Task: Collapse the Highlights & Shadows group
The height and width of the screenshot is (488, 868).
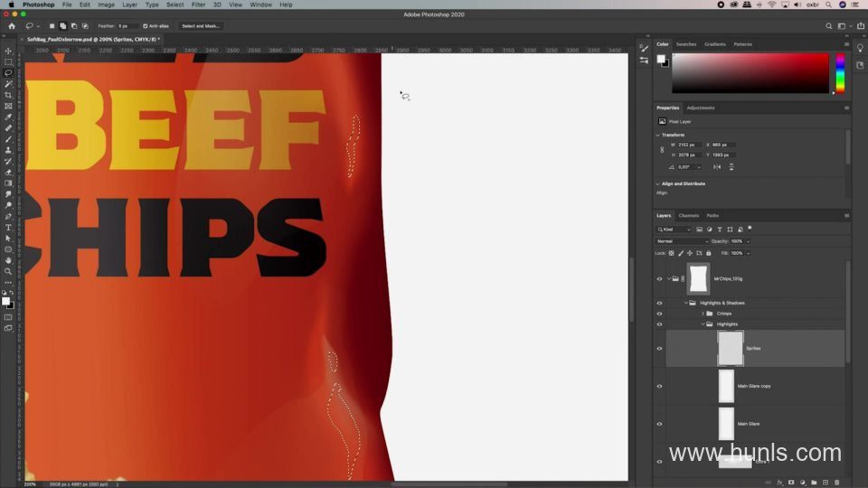Action: 686,304
